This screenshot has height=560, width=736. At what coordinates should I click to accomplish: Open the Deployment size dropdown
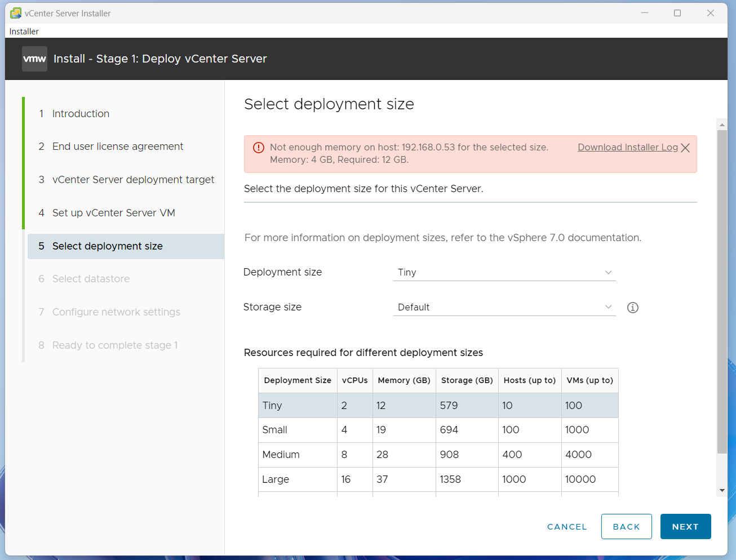(504, 273)
